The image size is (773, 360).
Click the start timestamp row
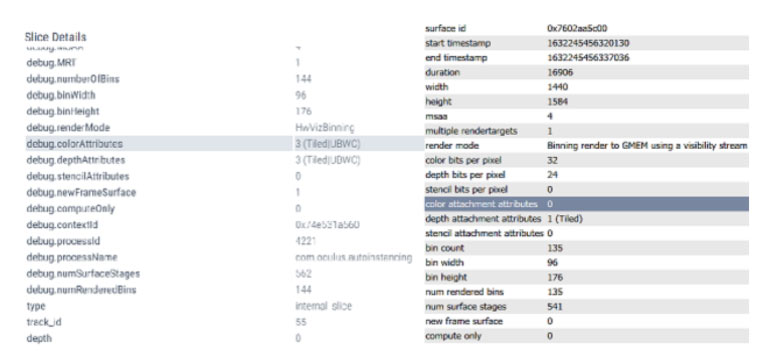point(586,43)
